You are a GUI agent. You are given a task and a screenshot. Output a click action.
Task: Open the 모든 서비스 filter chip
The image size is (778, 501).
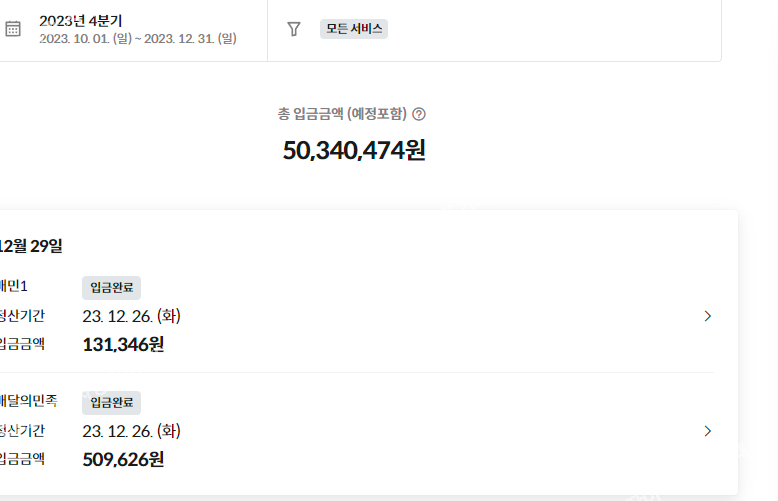(x=354, y=29)
